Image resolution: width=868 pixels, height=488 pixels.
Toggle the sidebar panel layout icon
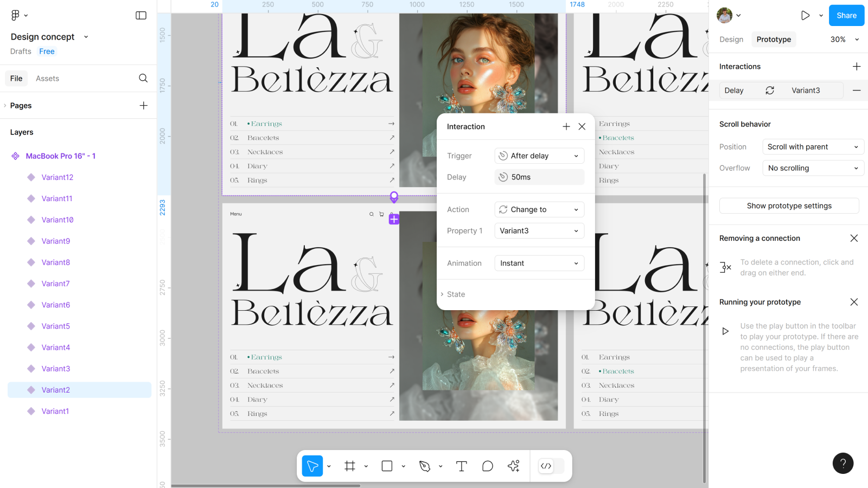click(x=141, y=15)
